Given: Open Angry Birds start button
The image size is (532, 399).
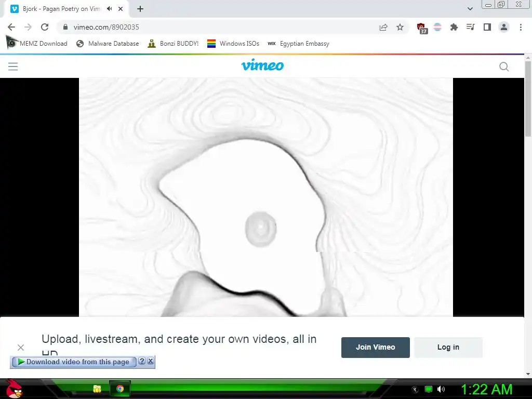Looking at the screenshot, I should [x=14, y=389].
